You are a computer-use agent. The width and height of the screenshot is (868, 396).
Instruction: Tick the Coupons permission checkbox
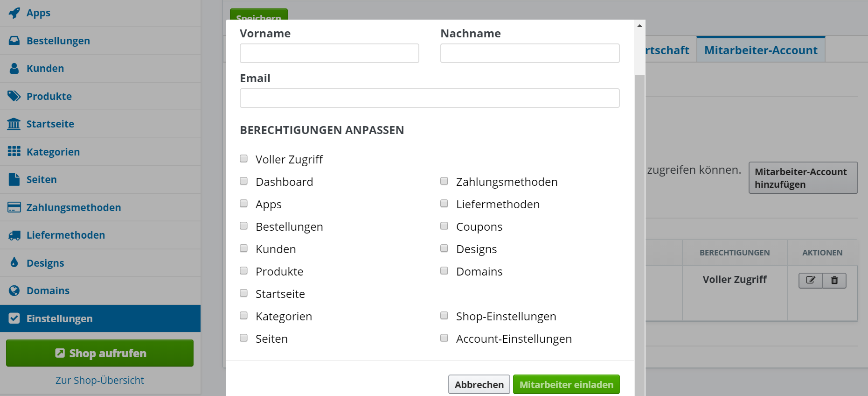click(x=444, y=226)
